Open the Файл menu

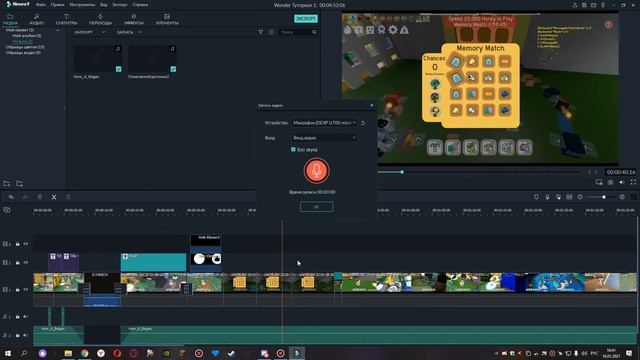click(41, 5)
